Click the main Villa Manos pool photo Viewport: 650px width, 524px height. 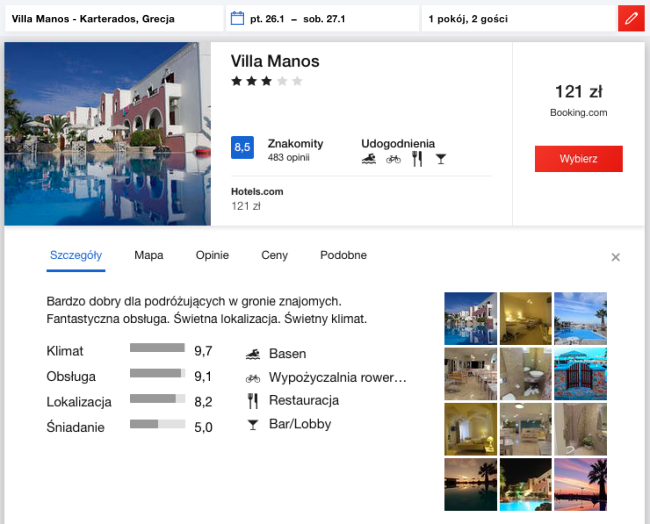107,134
